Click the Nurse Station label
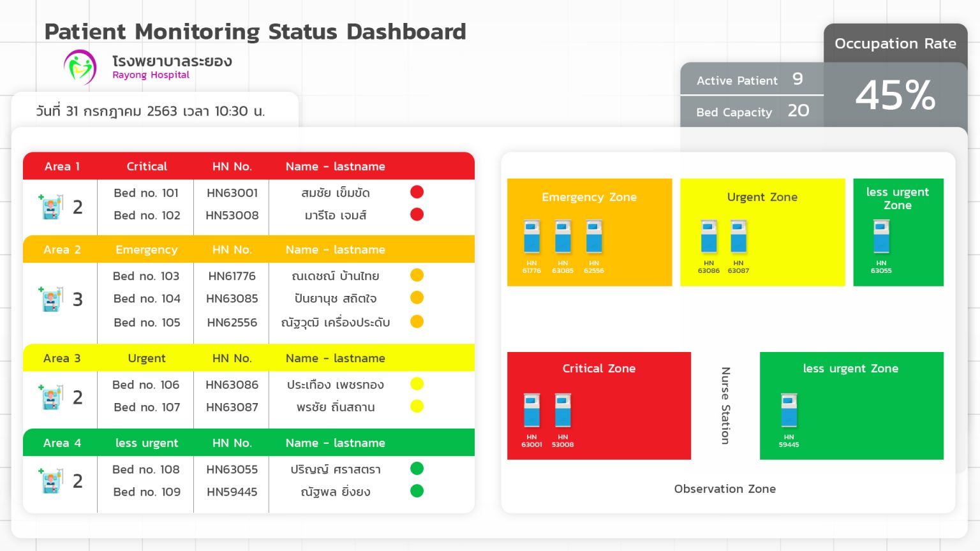Viewport: 980px width, 551px height. (x=725, y=406)
